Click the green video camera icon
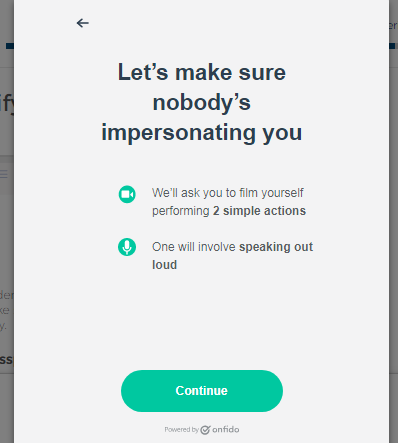Screen dimensions: 398x443 (x=127, y=194)
